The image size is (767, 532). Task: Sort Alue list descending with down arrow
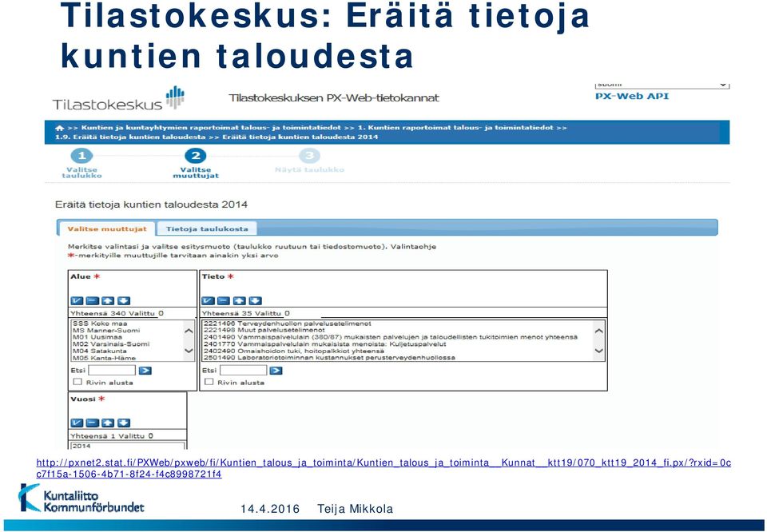tap(124, 300)
